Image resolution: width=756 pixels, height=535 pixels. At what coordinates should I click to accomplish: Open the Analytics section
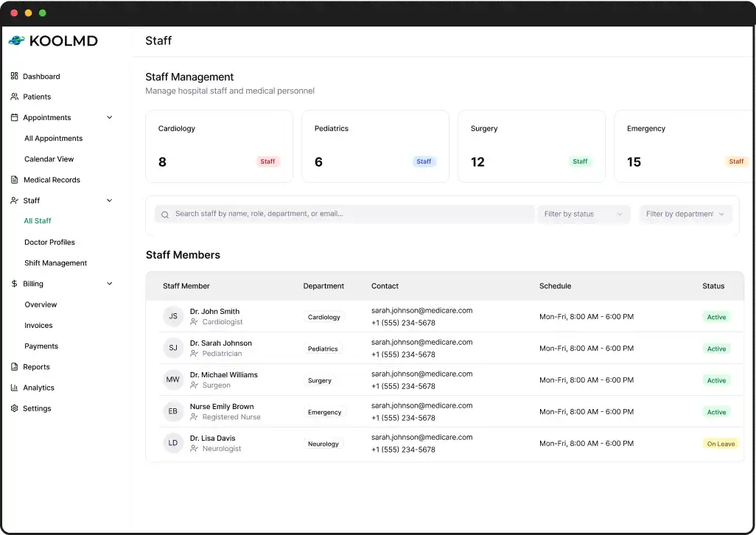coord(38,388)
